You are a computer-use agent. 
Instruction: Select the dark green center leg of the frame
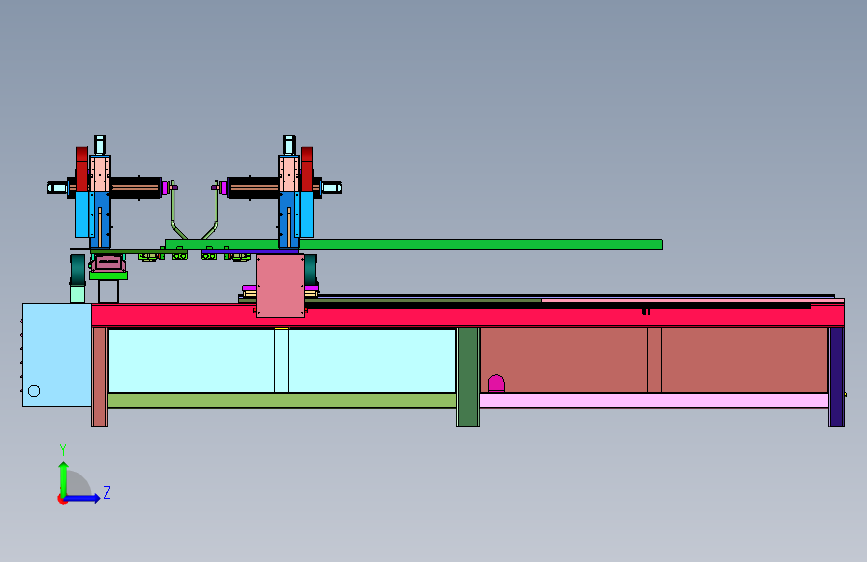[x=468, y=377]
